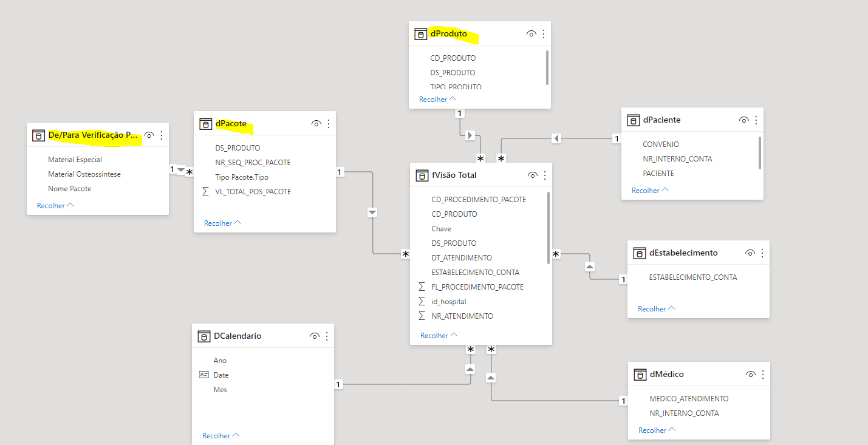Click the dPacote table icon
The image size is (868, 445).
click(205, 124)
